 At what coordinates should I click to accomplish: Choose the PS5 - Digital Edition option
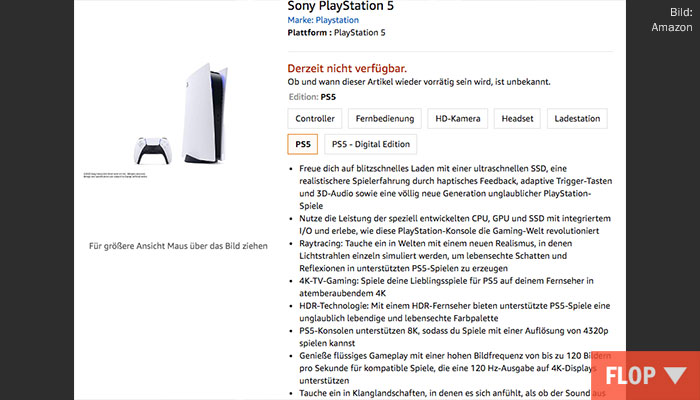point(370,144)
